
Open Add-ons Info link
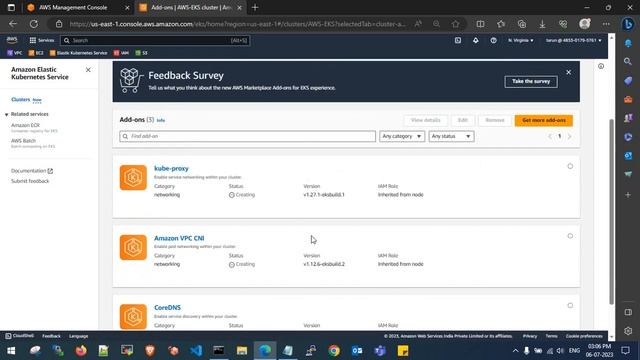pyautogui.click(x=161, y=120)
